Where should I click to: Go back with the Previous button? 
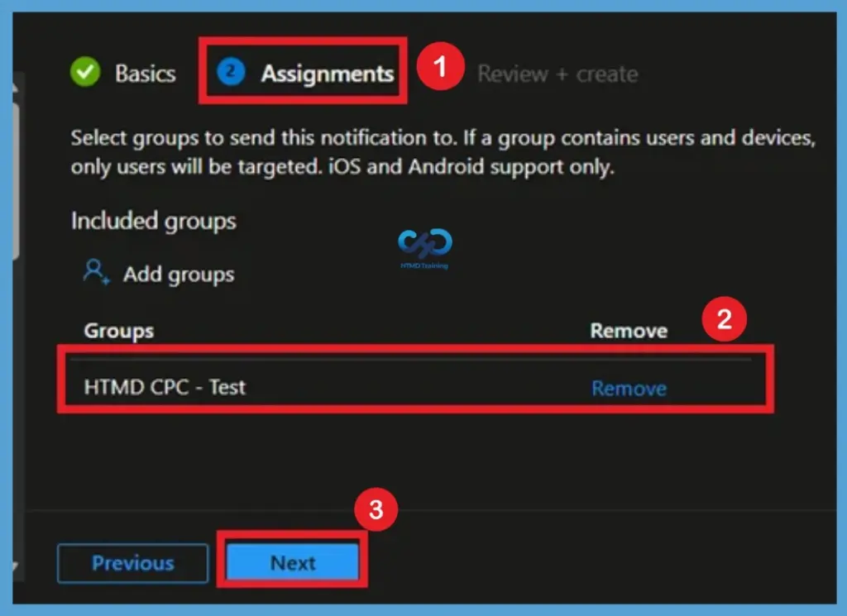click(133, 563)
